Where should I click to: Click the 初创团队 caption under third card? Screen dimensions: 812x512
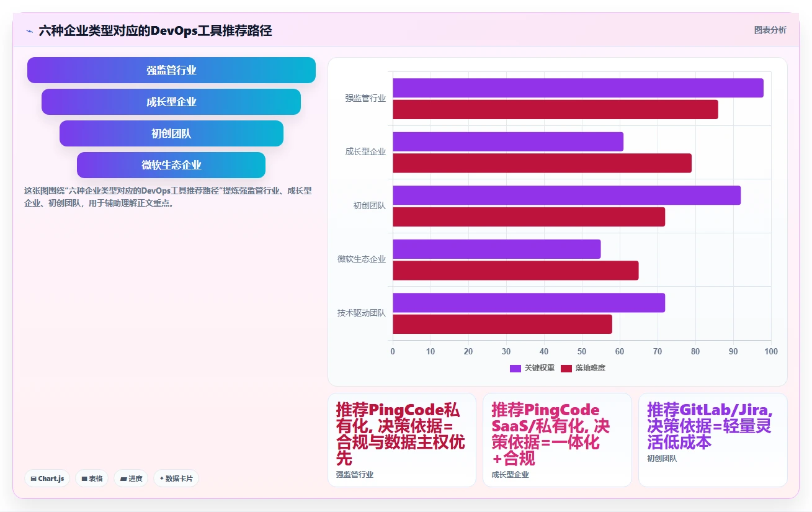(x=662, y=459)
